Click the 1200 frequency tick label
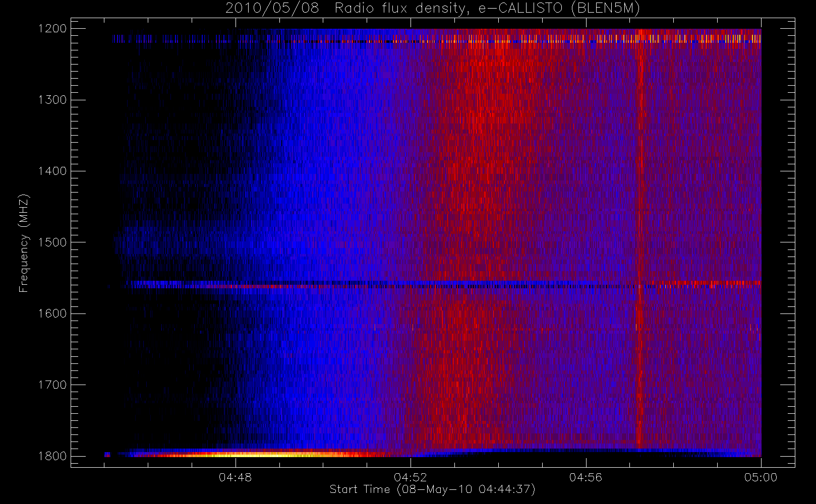The width and height of the screenshot is (816, 504). (x=52, y=29)
